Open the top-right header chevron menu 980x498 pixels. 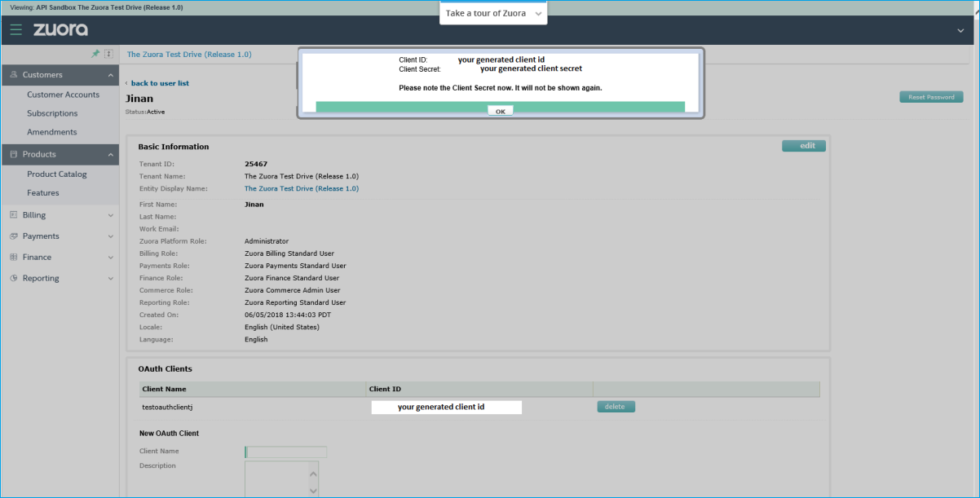pos(960,31)
